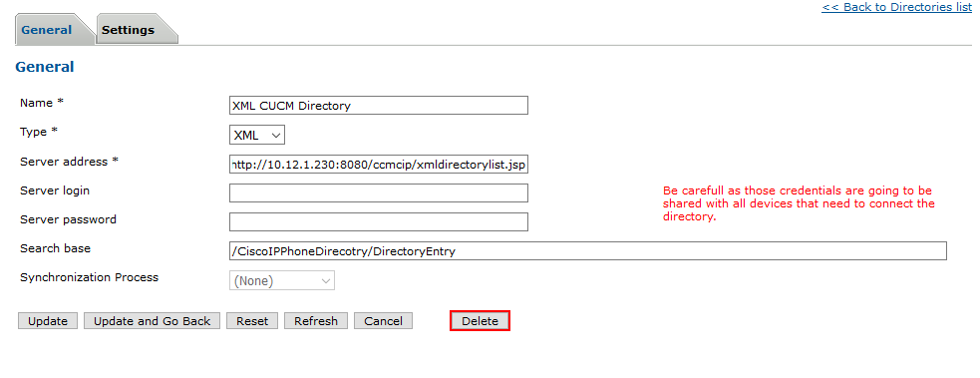This screenshot has width=980, height=378.
Task: Open the Synchronization Process dropdown
Action: coord(282,280)
